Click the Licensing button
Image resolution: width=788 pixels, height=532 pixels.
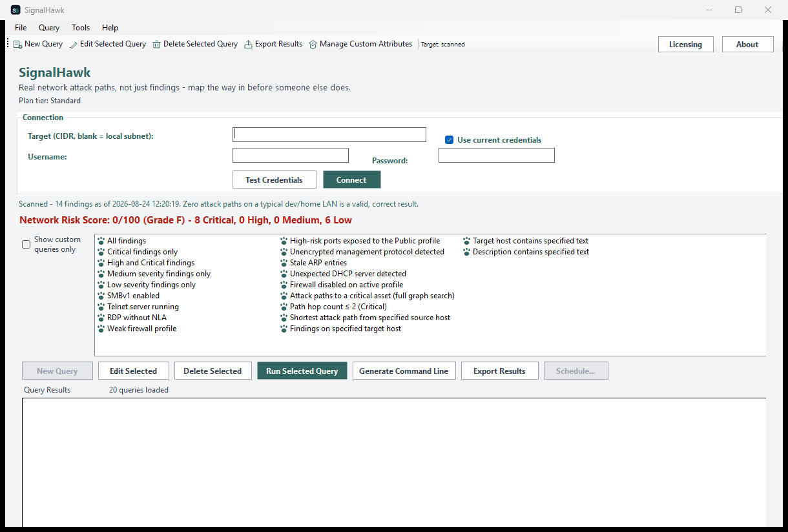[x=685, y=45]
